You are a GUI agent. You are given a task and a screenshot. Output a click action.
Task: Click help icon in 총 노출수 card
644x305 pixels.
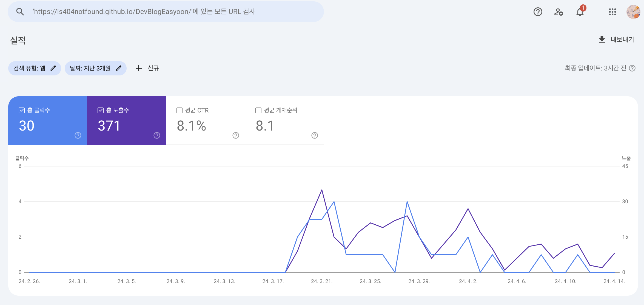(x=157, y=135)
